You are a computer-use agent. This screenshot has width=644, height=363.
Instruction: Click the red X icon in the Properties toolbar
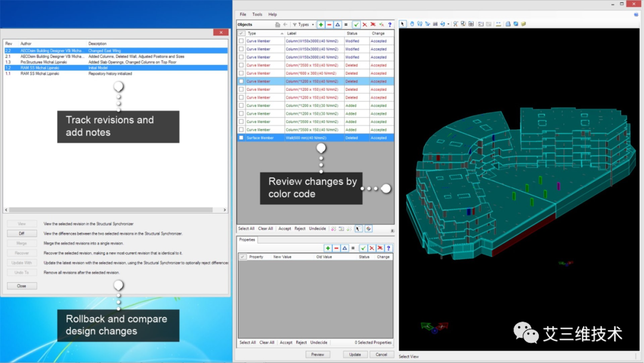point(371,248)
